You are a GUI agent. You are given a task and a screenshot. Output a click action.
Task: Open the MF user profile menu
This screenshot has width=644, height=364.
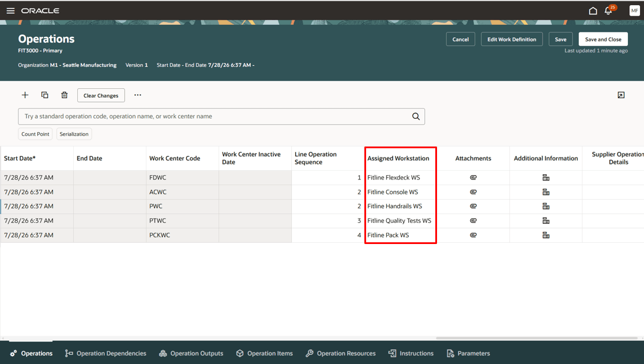(x=634, y=11)
